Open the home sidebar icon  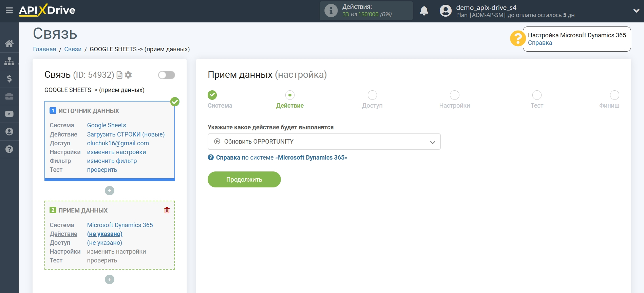pos(9,43)
